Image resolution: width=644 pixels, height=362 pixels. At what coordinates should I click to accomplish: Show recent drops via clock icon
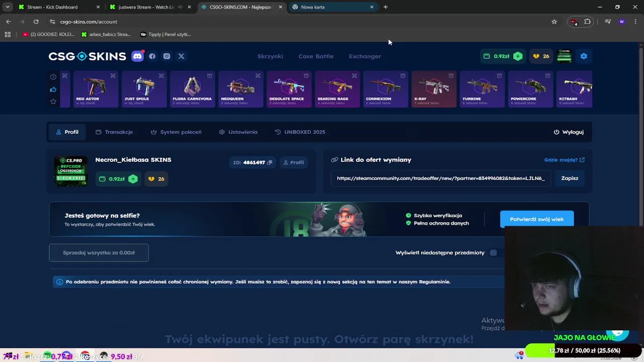53,77
